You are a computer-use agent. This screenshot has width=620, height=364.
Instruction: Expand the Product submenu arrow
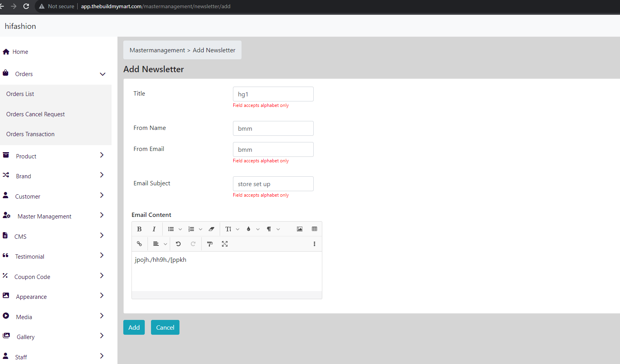tap(102, 155)
